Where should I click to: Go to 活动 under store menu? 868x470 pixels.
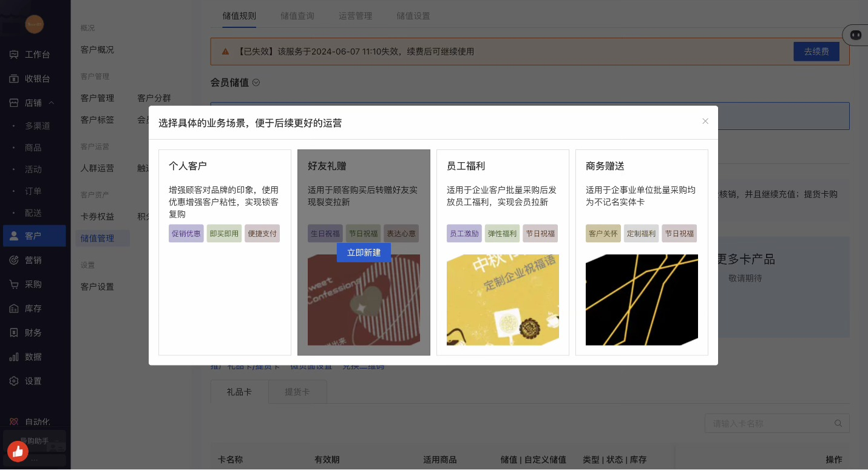(x=33, y=169)
